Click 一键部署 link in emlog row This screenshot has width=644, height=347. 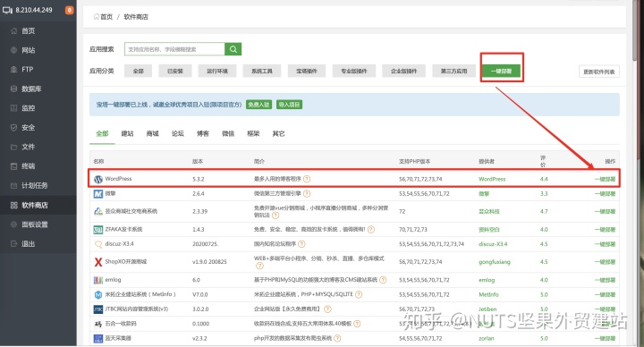coord(605,280)
